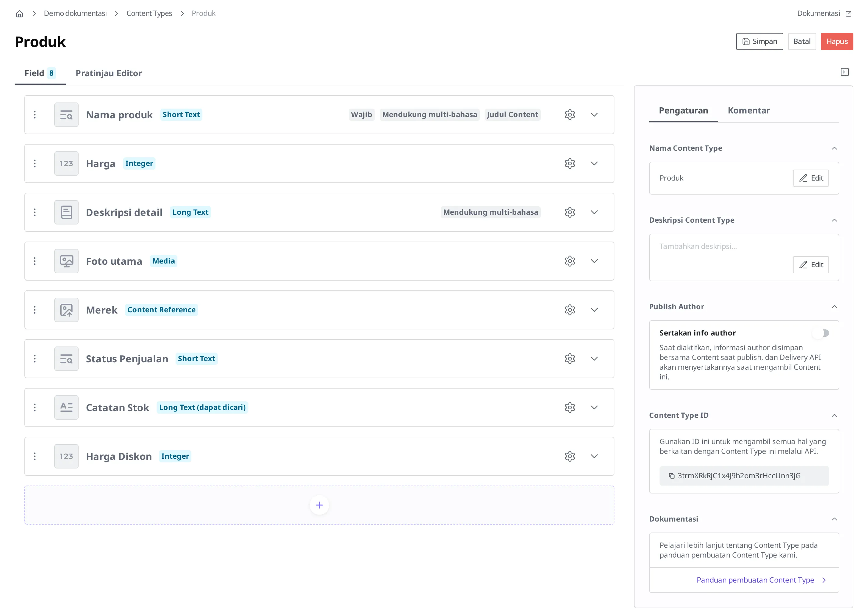The width and height of the screenshot is (868, 610).
Task: Collapse the Dokumentasi sidebar section
Action: click(834, 519)
